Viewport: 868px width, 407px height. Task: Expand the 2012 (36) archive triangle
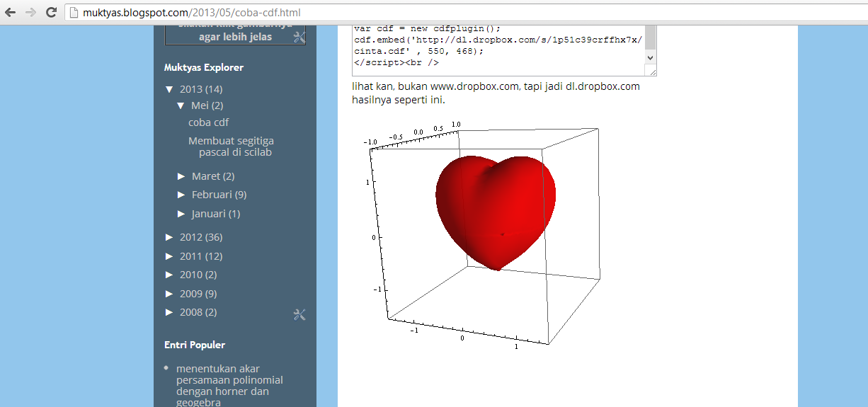click(169, 237)
